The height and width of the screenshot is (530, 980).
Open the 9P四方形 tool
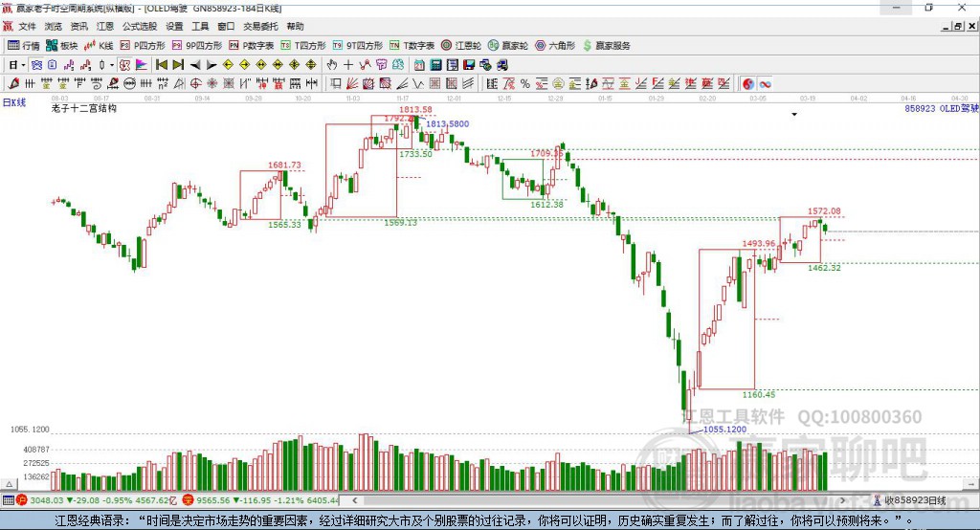(197, 46)
